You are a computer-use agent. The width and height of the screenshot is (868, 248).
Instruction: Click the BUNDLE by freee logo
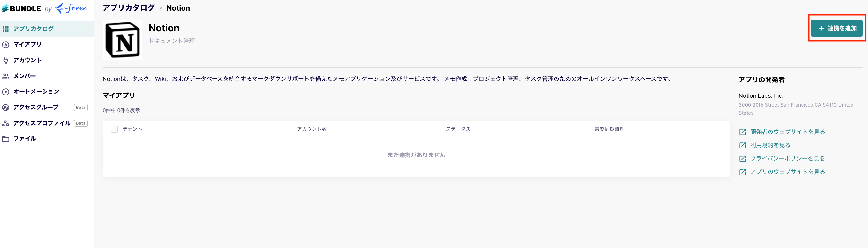tap(44, 8)
